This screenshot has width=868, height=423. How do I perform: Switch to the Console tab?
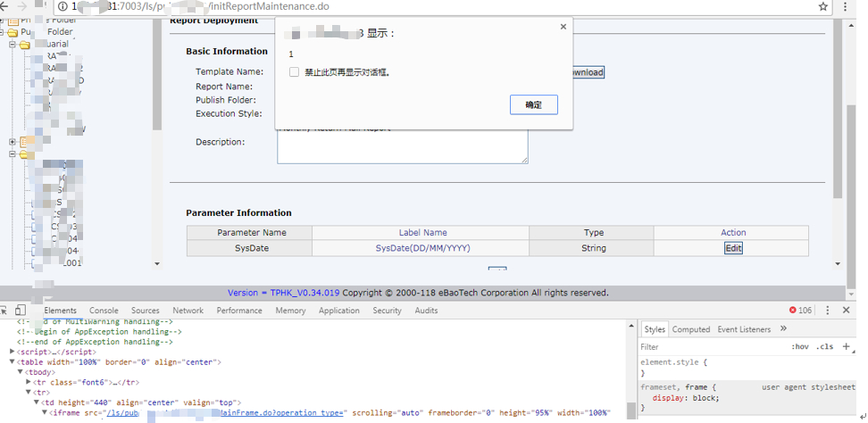104,311
